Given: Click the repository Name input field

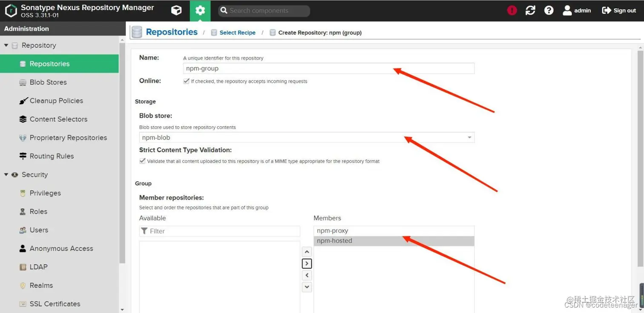Looking at the screenshot, I should tap(329, 68).
